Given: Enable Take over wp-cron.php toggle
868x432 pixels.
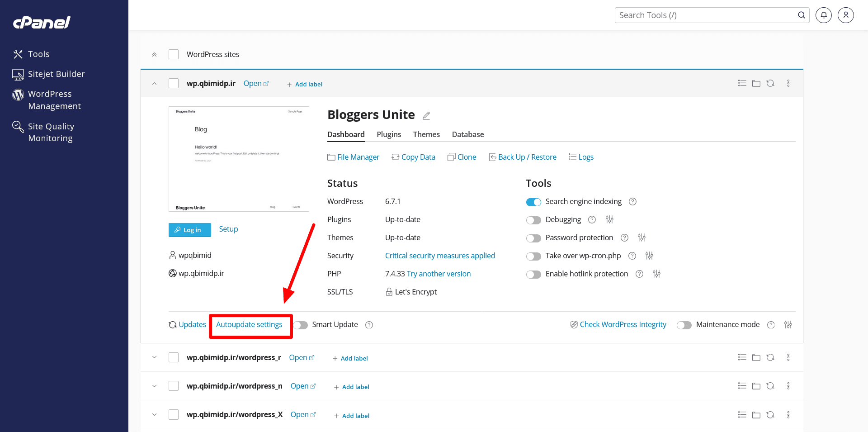Looking at the screenshot, I should (x=533, y=256).
